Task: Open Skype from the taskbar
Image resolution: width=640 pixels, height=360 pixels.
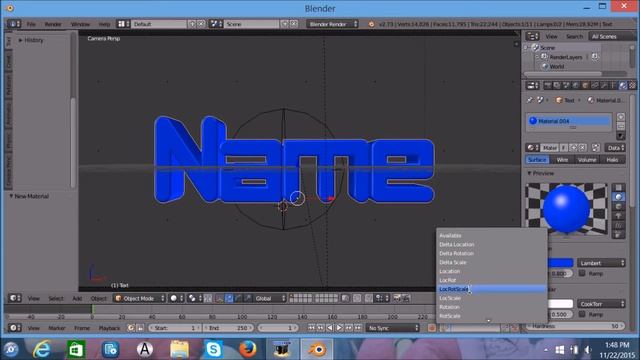Action: pos(213,349)
